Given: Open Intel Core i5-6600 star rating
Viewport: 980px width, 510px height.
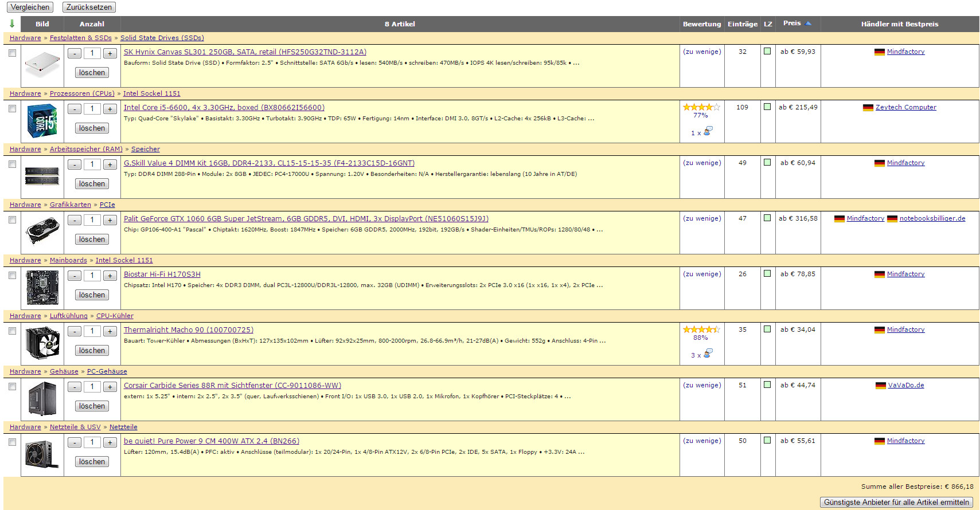Looking at the screenshot, I should tap(701, 107).
